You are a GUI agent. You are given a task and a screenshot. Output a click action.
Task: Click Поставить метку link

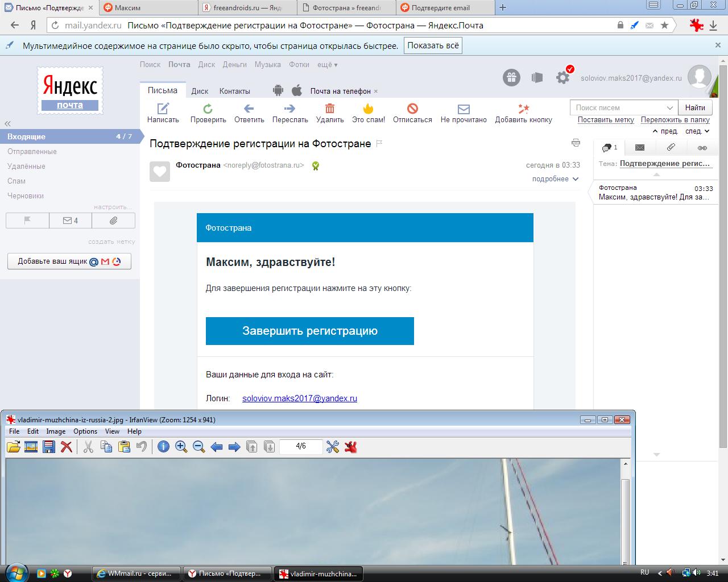coord(606,120)
